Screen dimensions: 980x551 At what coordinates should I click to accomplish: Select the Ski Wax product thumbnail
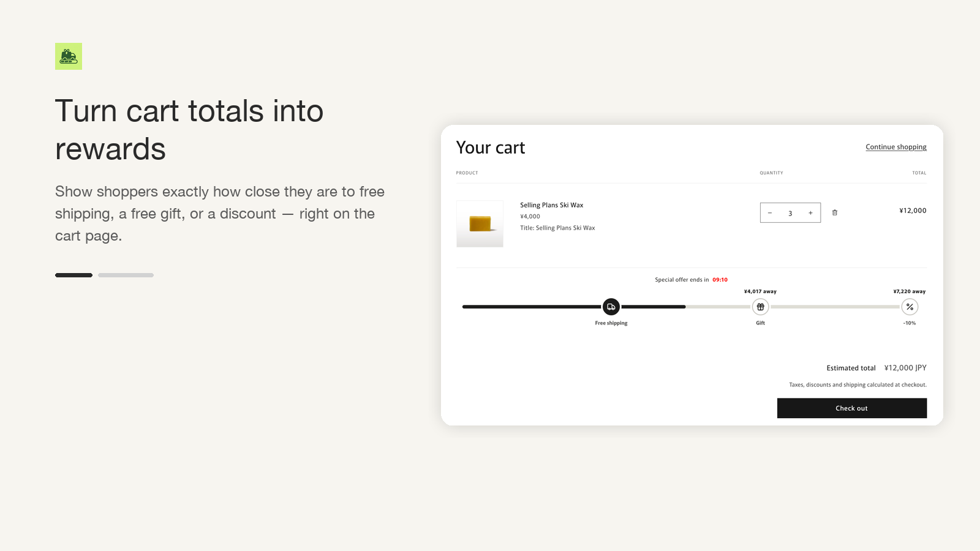coord(480,224)
